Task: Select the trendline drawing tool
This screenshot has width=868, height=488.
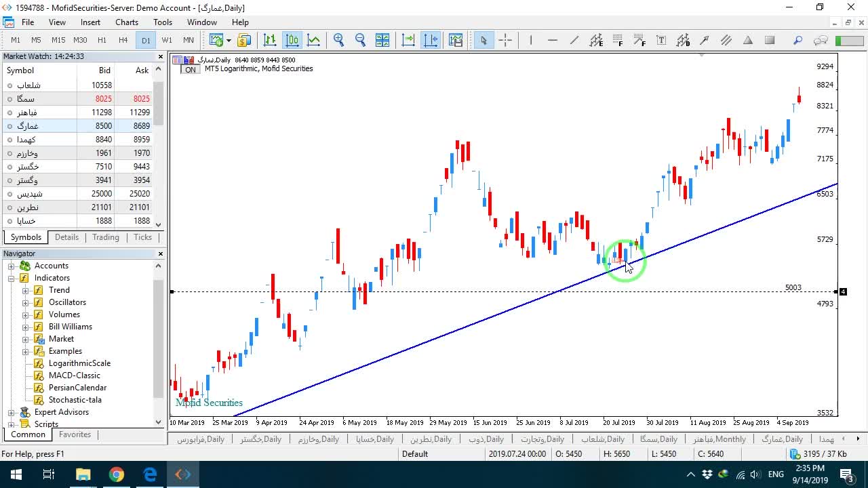Action: [x=574, y=40]
